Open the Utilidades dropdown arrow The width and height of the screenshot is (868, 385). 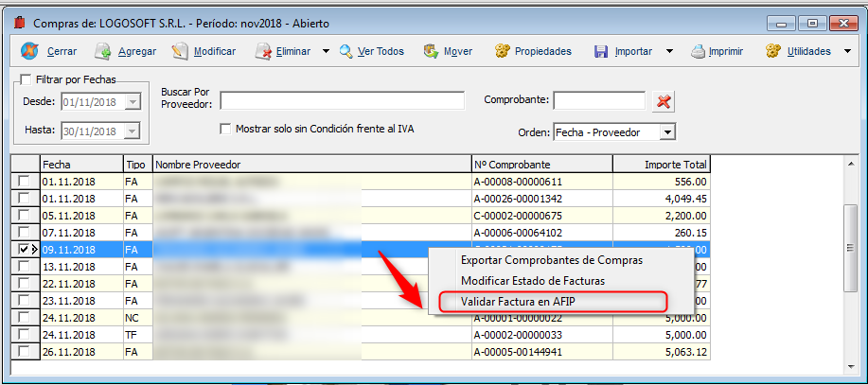[847, 51]
